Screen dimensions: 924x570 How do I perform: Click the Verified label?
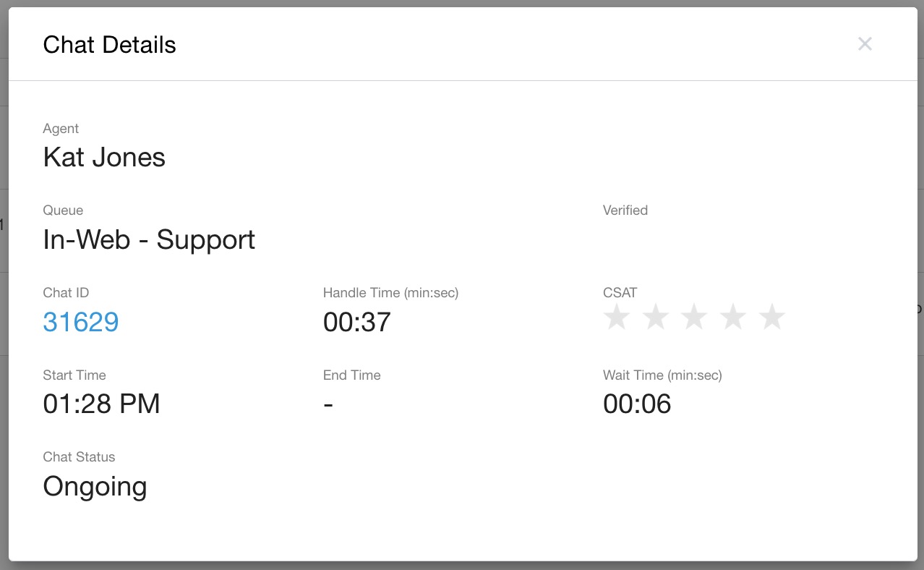point(625,210)
